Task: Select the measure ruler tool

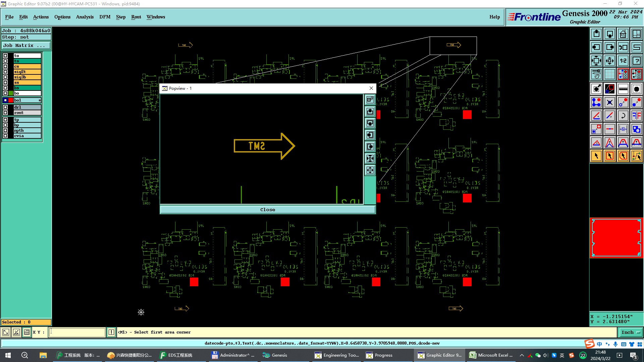Action: click(x=623, y=89)
